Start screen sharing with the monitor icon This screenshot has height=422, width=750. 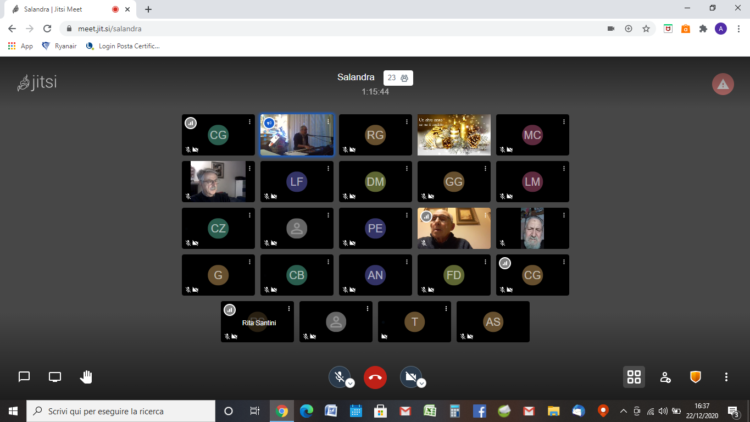(55, 377)
